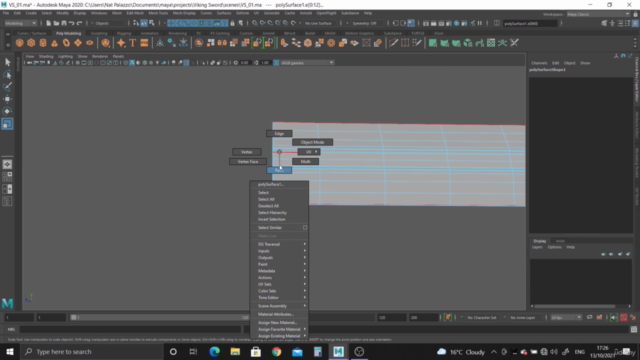Expand the DG Traversal submenu
Image resolution: width=640 pixels, height=360 pixels.
tap(280, 244)
